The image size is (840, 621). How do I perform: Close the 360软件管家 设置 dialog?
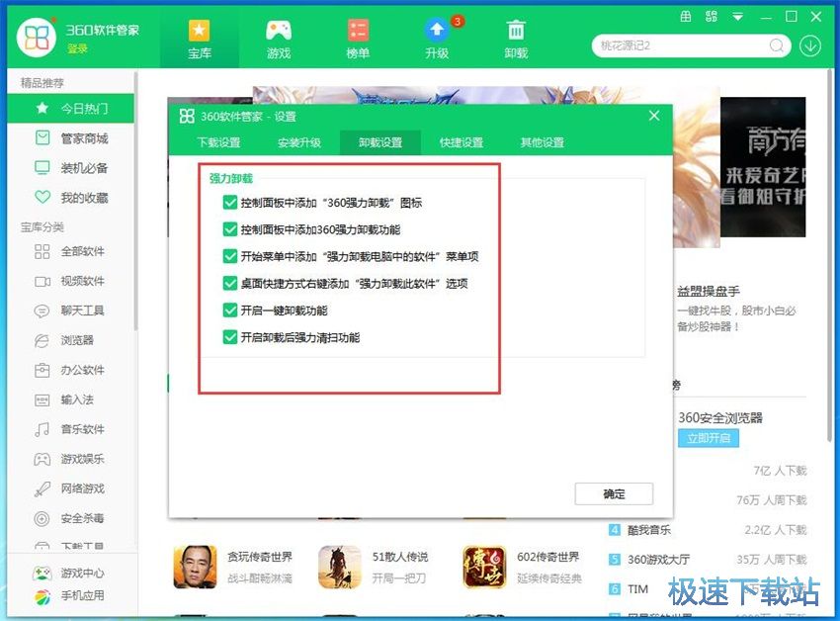tap(654, 116)
